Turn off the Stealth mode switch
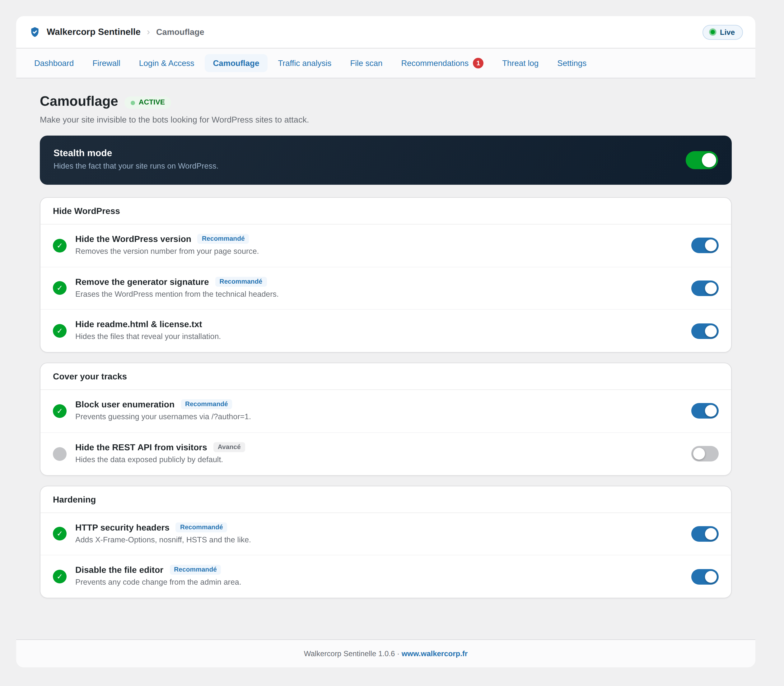 [x=702, y=160]
